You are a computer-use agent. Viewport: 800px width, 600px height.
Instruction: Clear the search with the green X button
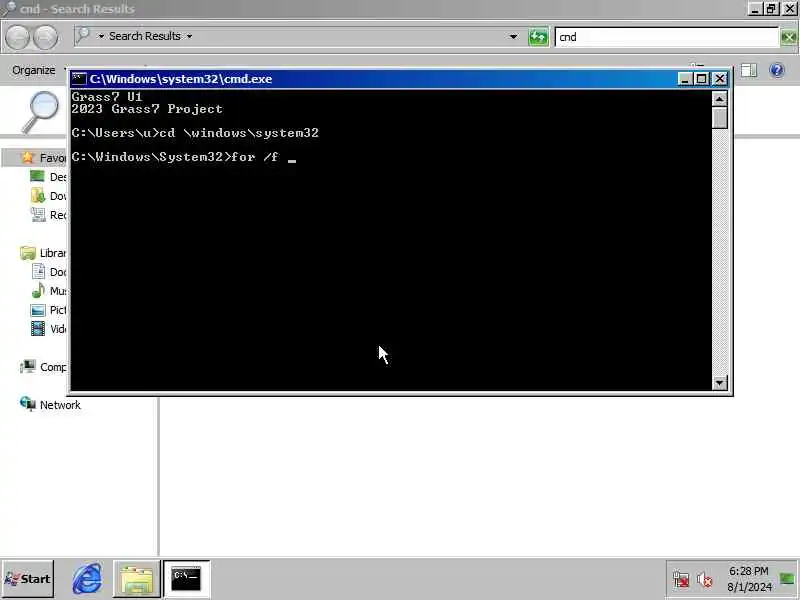[788, 37]
